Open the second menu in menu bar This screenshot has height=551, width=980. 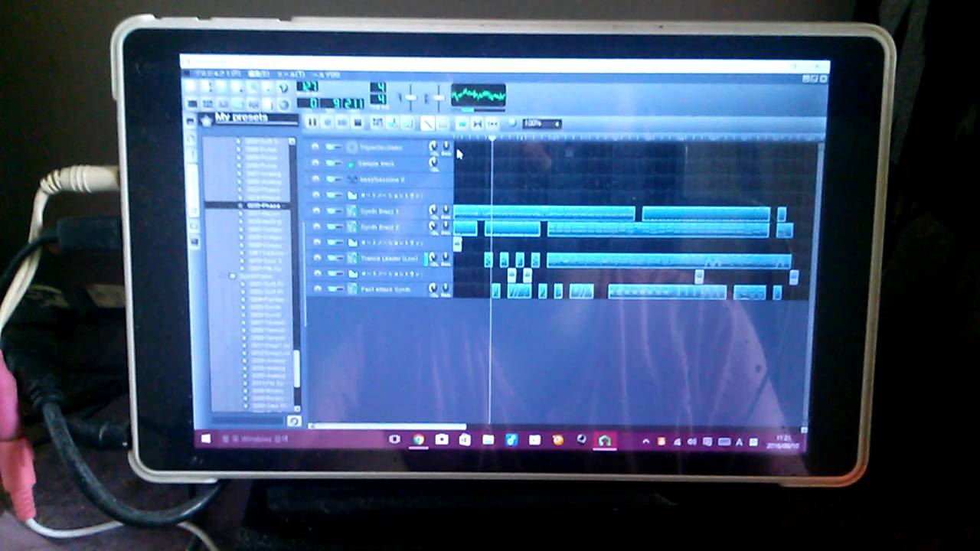pos(258,74)
